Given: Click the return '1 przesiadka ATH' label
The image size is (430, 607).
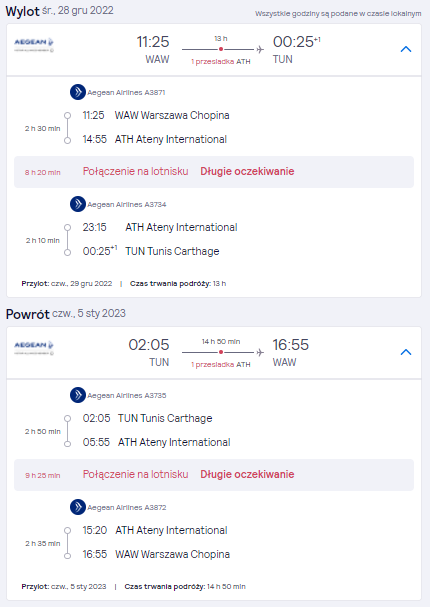Looking at the screenshot, I should click(x=221, y=365).
